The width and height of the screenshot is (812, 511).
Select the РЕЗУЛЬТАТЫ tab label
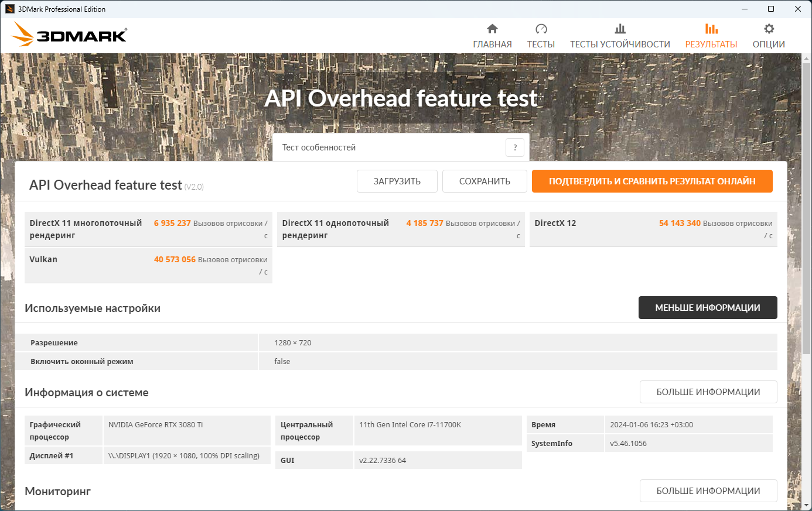pos(711,44)
